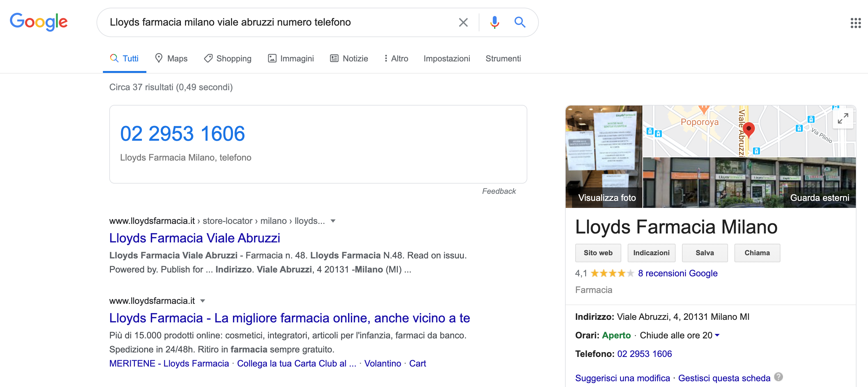Click into the search text field
868x387 pixels.
[x=280, y=22]
